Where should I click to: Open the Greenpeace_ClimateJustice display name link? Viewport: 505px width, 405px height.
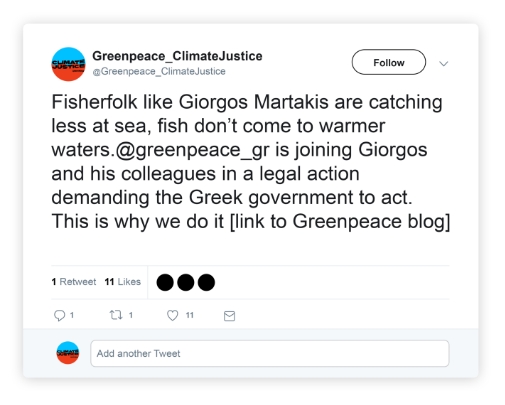(x=177, y=56)
